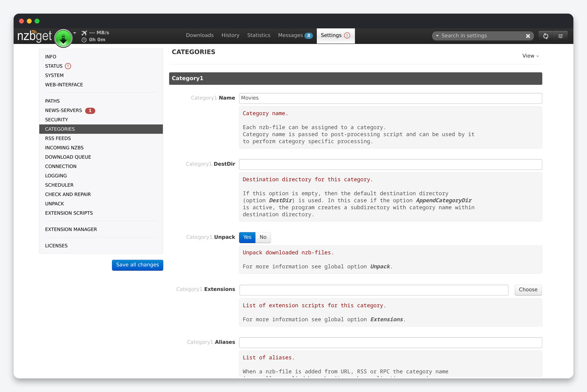Viewport: 587px width, 392px height.
Task: Click the refresh icon in top bar
Action: (546, 36)
